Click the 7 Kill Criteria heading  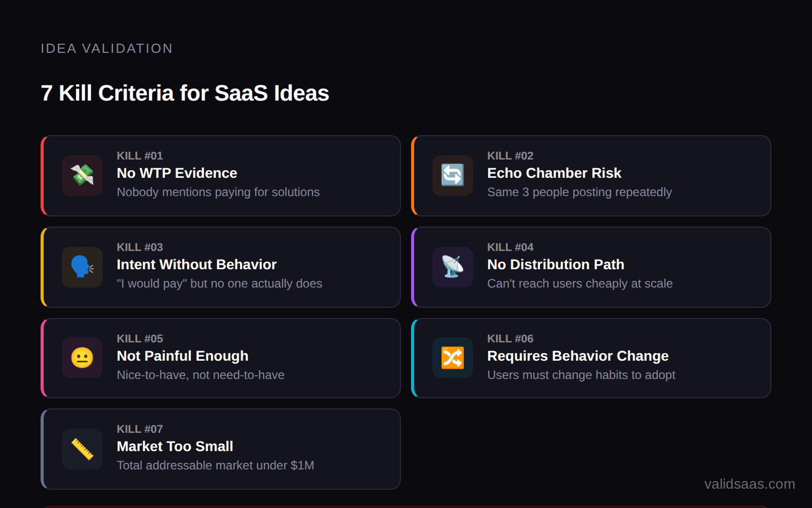[185, 93]
